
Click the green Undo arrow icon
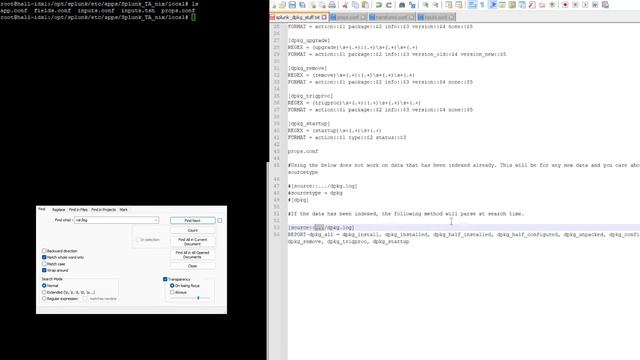point(378,5)
